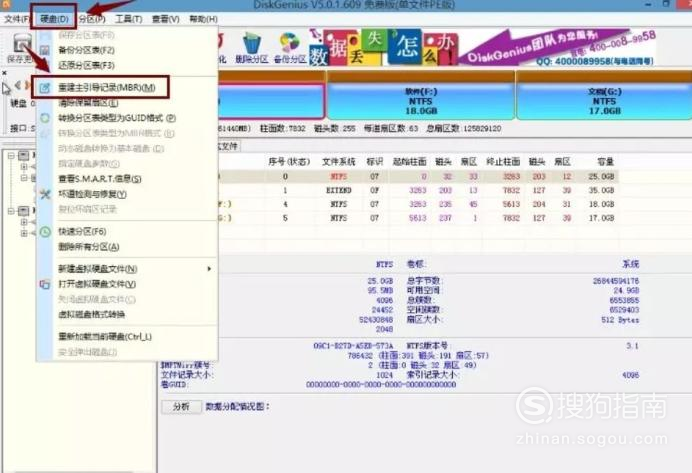
Task: Expand the 新建虚拟硬盘文件(N) submenu arrow
Action: click(209, 269)
